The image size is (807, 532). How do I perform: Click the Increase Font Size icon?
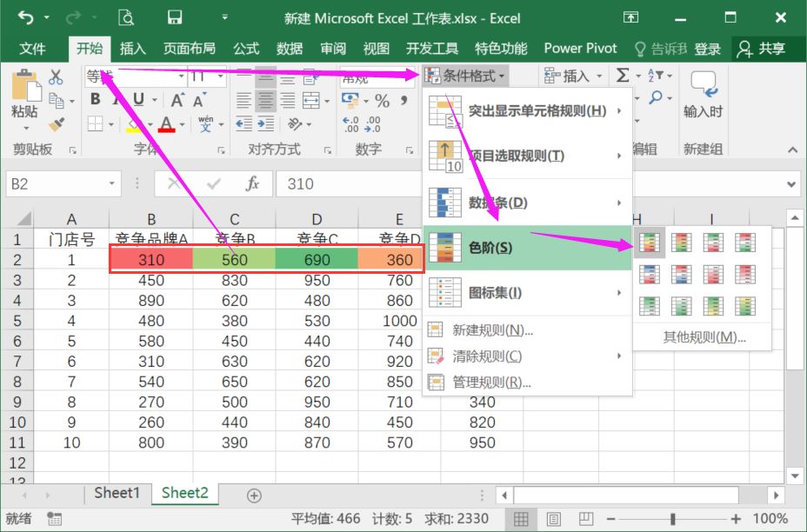(177, 100)
